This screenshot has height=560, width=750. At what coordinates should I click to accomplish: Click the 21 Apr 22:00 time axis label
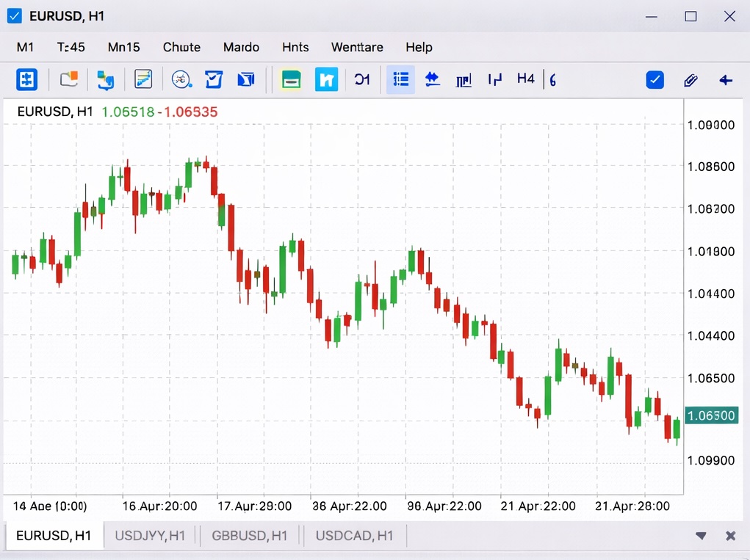(x=538, y=506)
